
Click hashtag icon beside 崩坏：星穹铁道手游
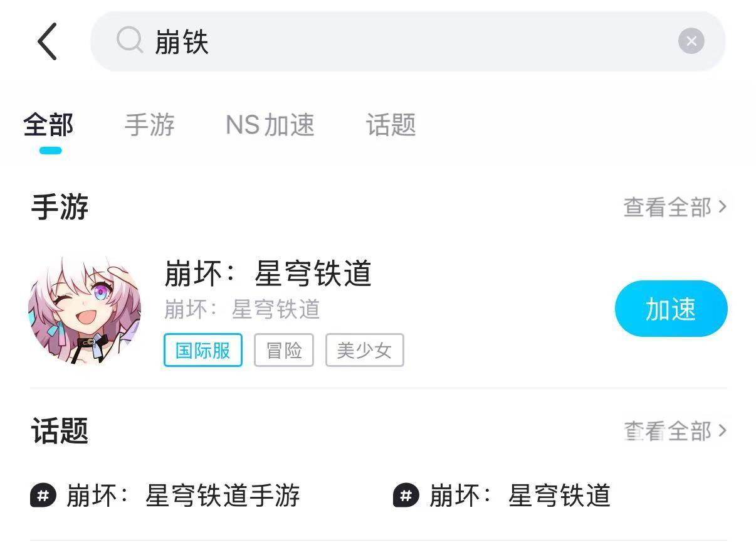[43, 496]
